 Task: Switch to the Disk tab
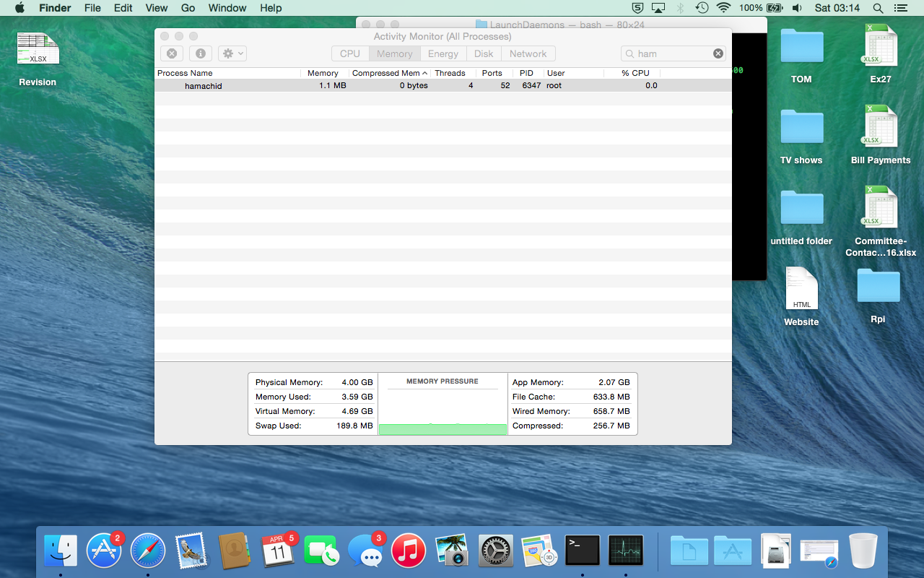[484, 53]
